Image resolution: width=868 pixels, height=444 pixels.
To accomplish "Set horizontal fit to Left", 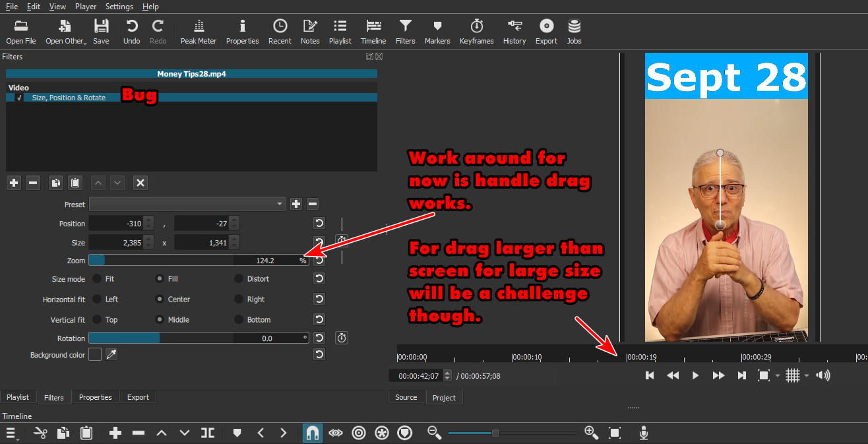I will point(98,299).
